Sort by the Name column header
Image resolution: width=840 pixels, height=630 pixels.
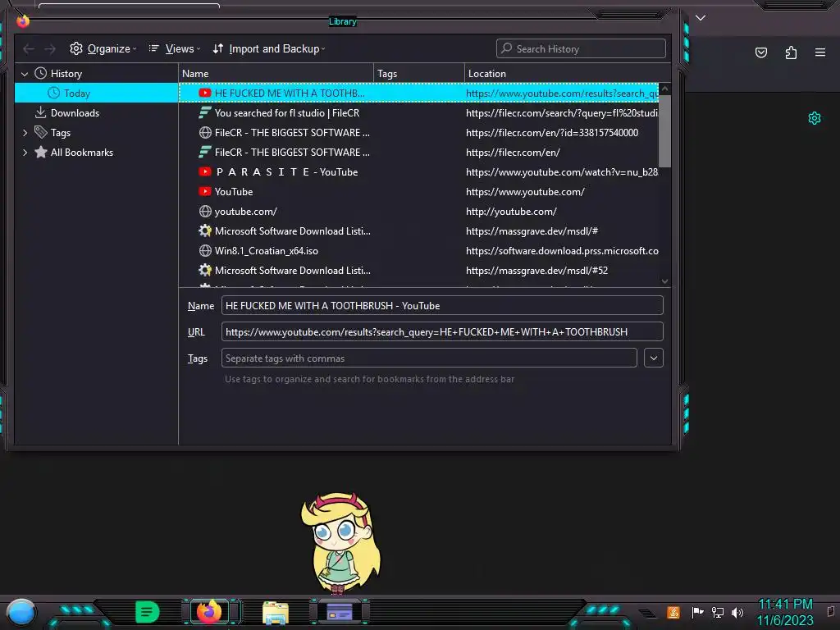click(x=276, y=73)
